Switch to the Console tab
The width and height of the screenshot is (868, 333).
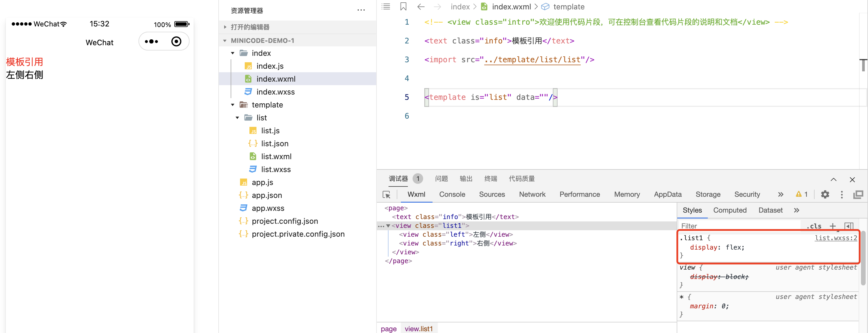click(452, 194)
